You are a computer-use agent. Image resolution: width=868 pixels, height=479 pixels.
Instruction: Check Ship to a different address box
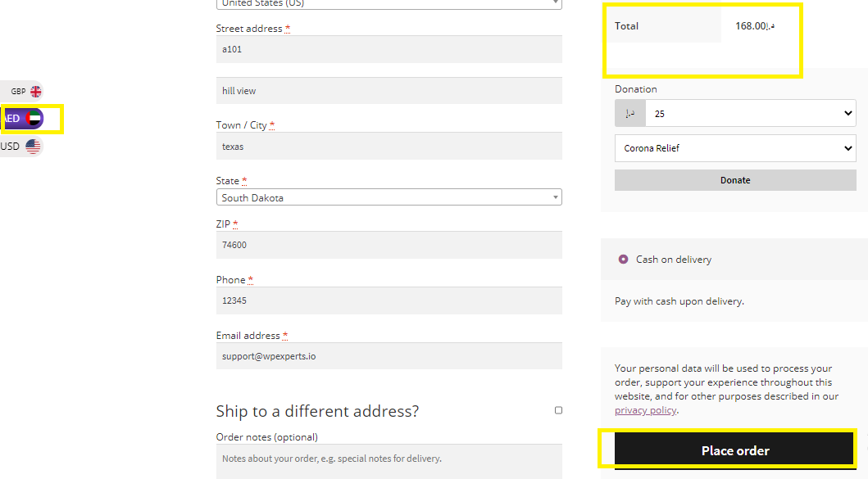(x=558, y=410)
